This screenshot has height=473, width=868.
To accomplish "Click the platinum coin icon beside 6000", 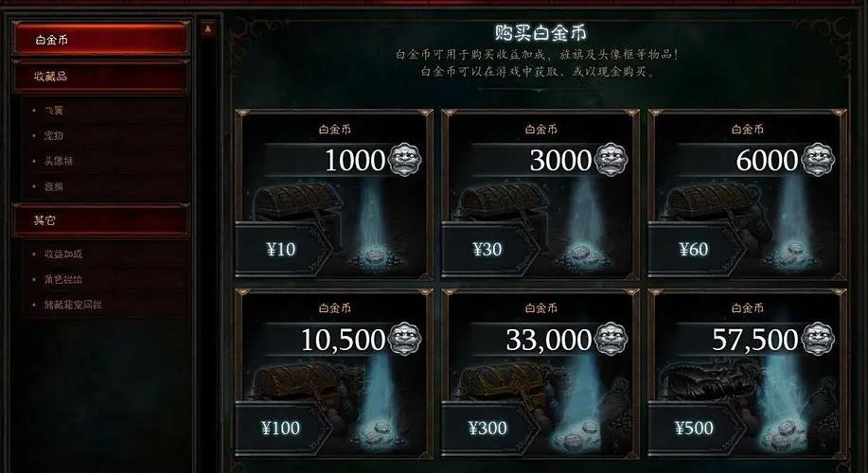I will (818, 160).
